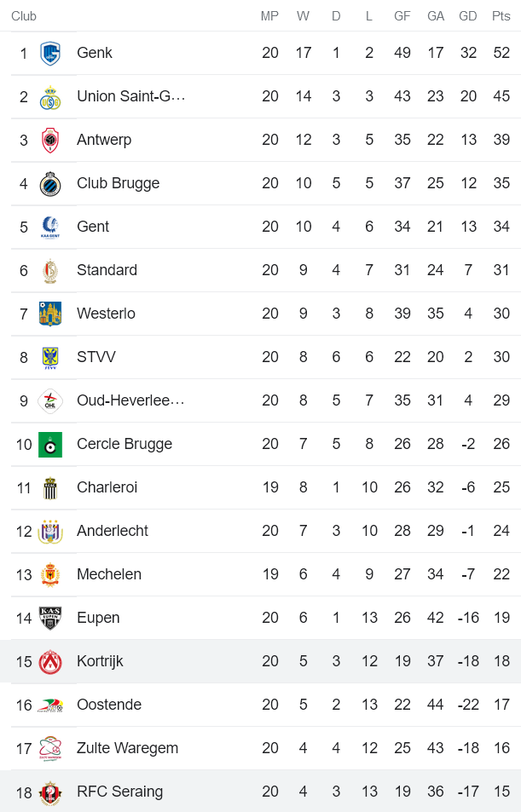Open the Charleroi team link
Viewport: 521px width, 812px height.
point(107,487)
